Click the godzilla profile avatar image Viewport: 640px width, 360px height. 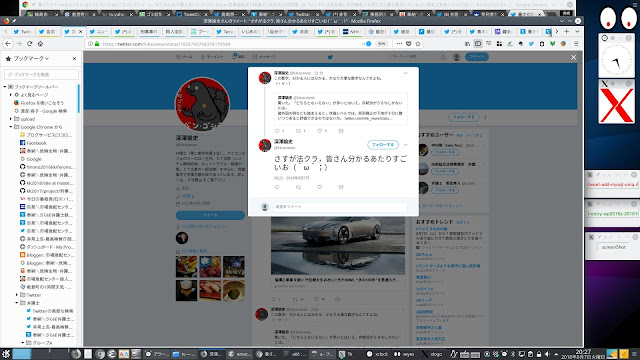[202, 104]
